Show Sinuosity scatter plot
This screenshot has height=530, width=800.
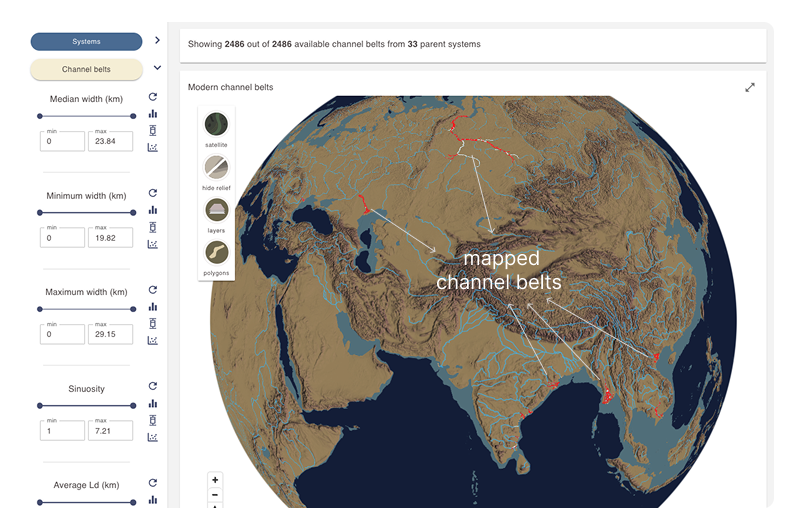pyautogui.click(x=153, y=437)
